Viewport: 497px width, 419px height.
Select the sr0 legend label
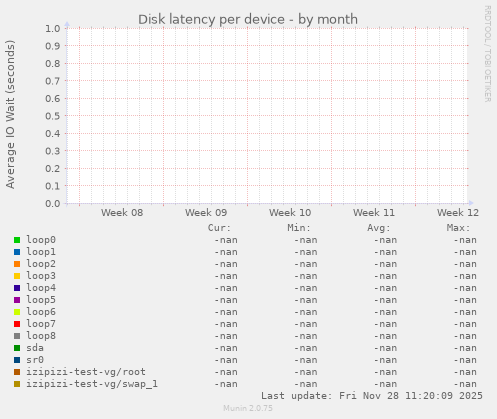click(35, 360)
